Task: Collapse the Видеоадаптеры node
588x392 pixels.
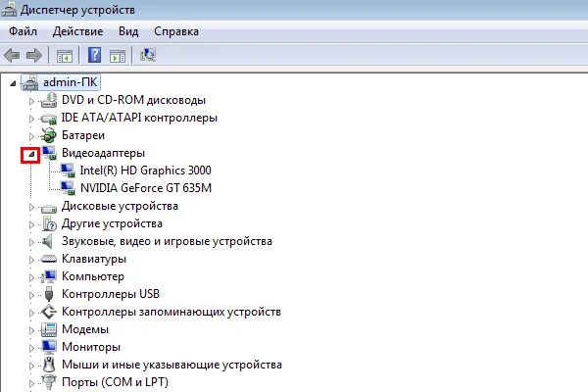Action: tap(31, 154)
